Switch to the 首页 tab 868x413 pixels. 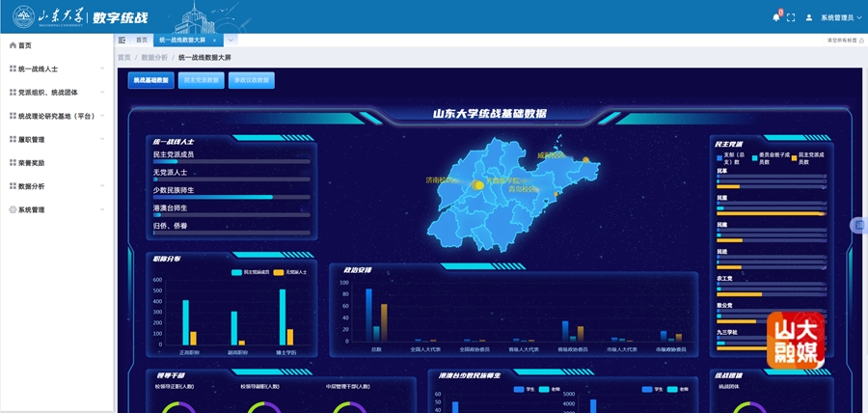tap(142, 40)
